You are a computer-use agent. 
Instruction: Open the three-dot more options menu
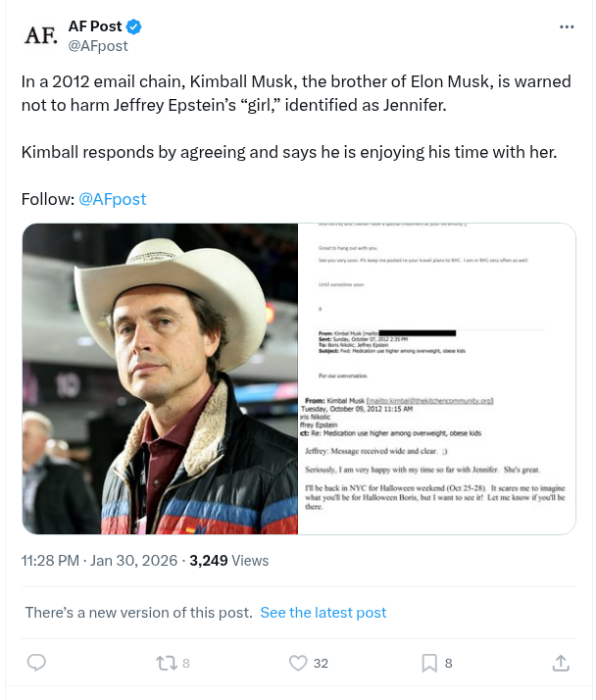pyautogui.click(x=567, y=27)
